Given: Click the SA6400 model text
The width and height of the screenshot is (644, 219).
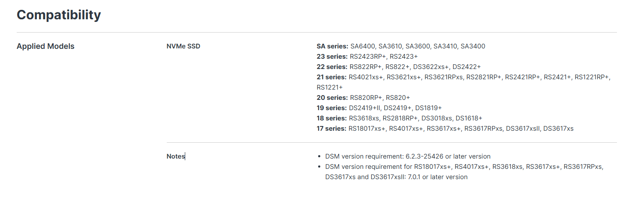Looking at the screenshot, I should [x=362, y=46].
